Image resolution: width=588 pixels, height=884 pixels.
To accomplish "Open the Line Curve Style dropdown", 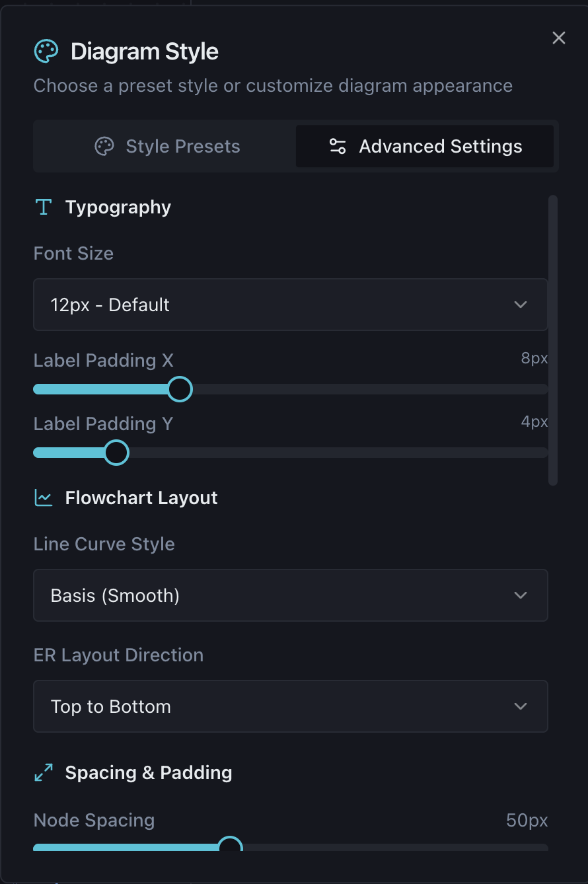I will pos(291,595).
